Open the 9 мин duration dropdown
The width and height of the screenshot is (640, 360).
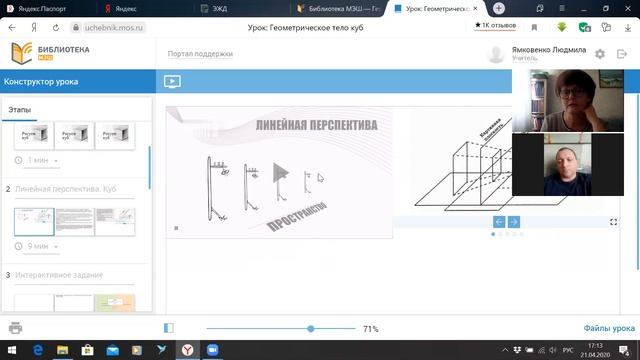click(x=42, y=246)
